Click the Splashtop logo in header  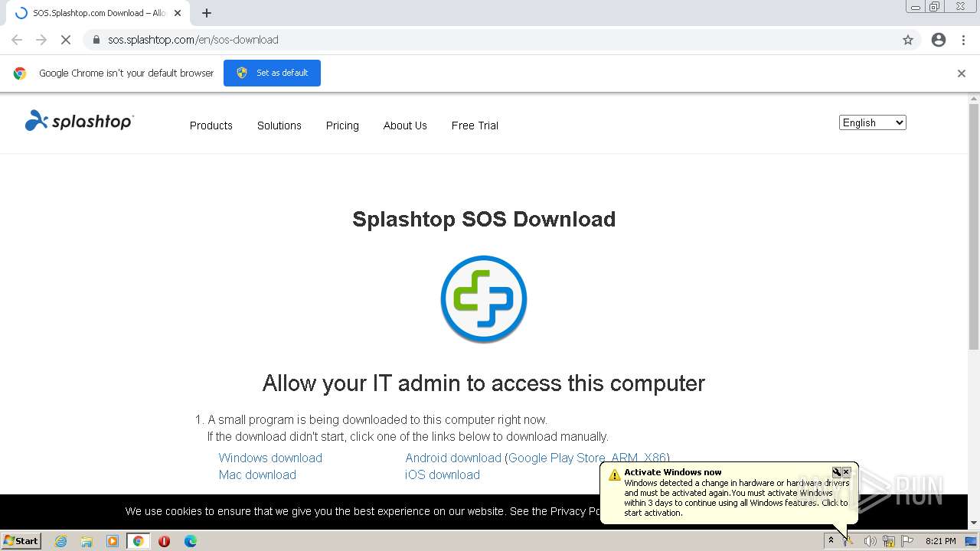80,121
